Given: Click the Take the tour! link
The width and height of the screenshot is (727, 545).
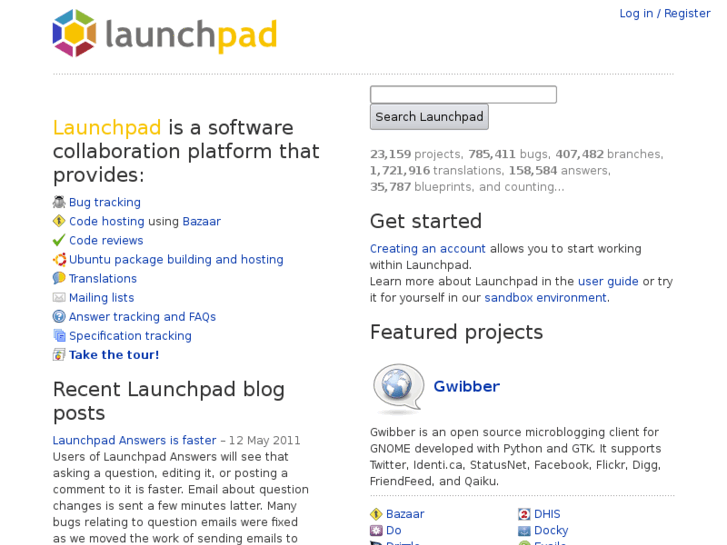Looking at the screenshot, I should (x=114, y=355).
